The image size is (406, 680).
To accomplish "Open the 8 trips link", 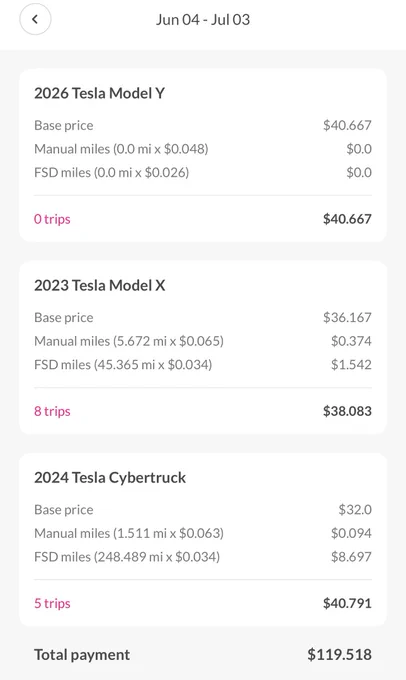I will 52,411.
